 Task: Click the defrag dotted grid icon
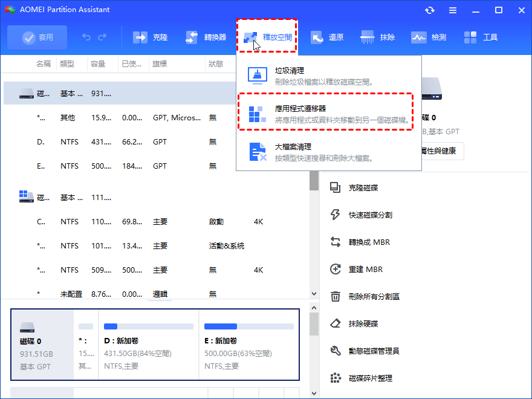335,378
